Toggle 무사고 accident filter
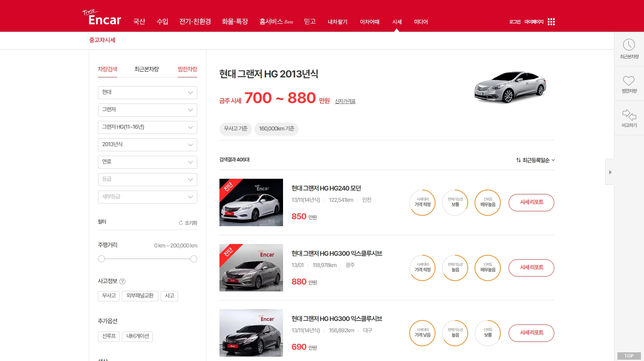 [x=109, y=296]
